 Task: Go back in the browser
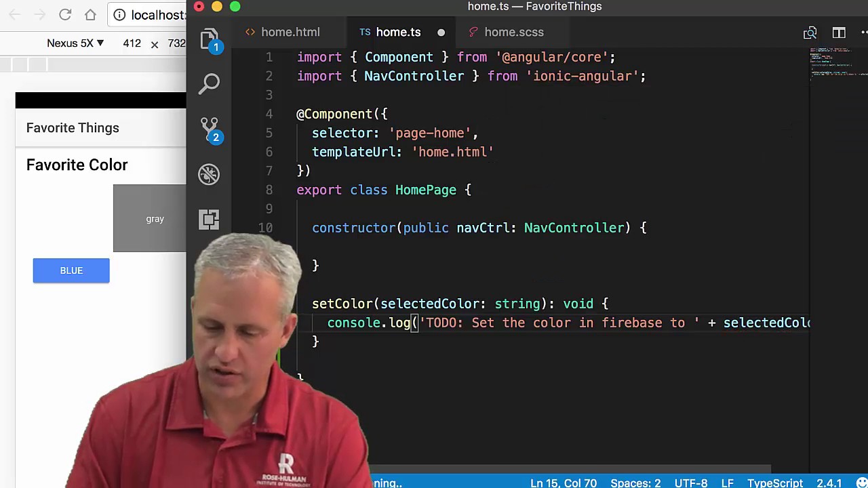click(15, 14)
